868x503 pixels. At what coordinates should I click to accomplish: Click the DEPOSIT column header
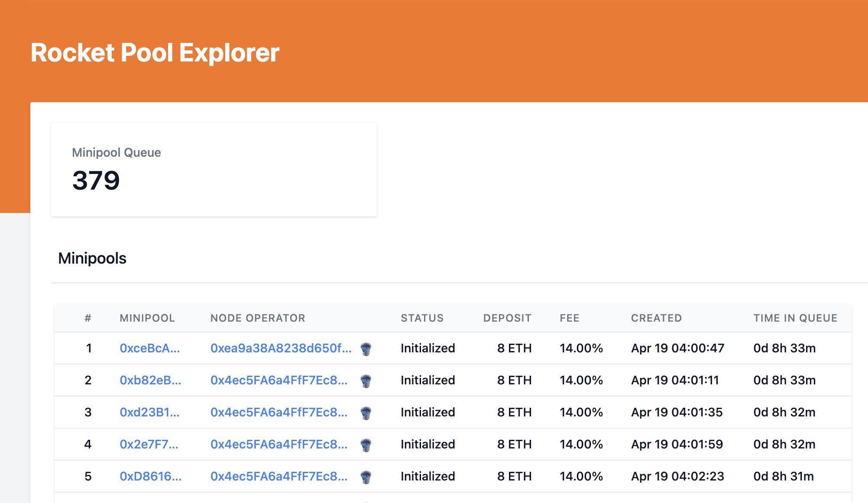click(x=507, y=318)
